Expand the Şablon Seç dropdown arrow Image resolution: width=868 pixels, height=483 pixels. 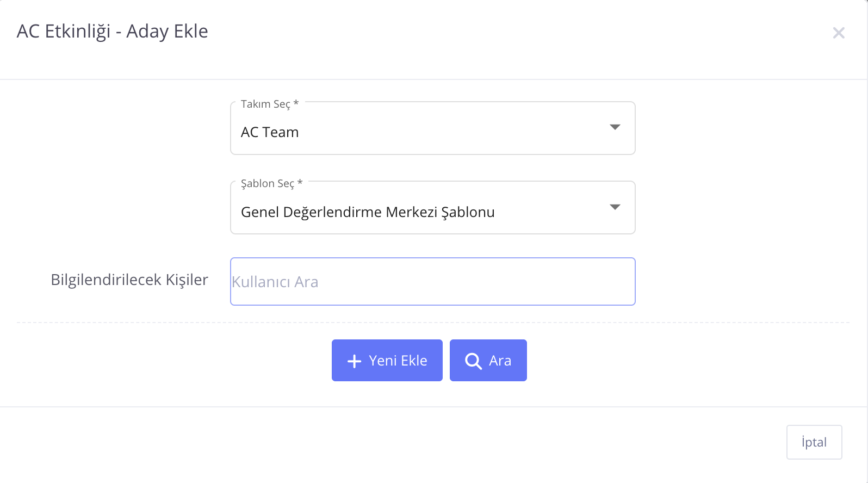615,207
